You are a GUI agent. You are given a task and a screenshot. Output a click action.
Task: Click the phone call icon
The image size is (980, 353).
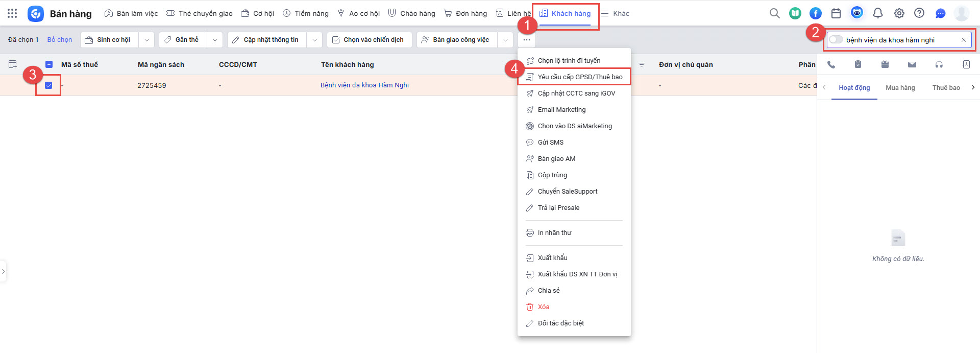pyautogui.click(x=831, y=64)
